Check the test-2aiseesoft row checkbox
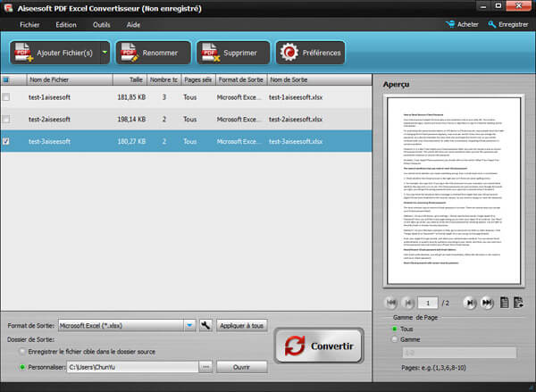This screenshot has width=536, height=392. pyautogui.click(x=6, y=119)
